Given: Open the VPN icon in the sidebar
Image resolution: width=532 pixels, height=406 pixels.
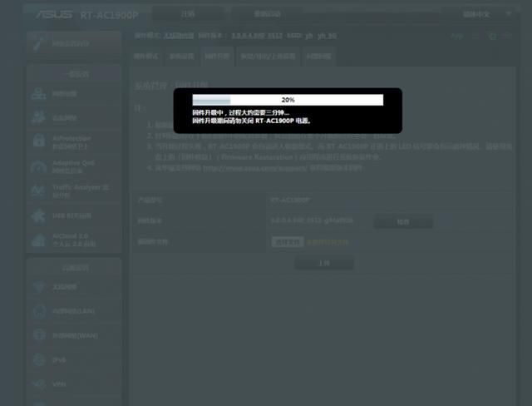Looking at the screenshot, I should (39, 384).
